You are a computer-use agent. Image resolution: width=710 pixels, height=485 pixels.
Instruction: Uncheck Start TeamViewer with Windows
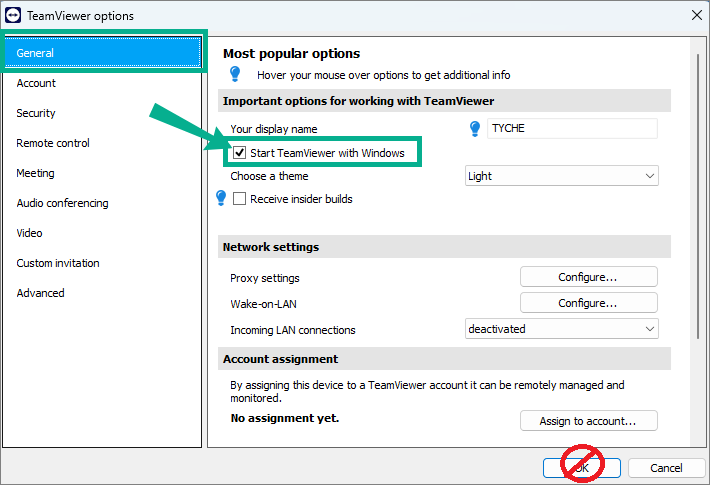[240, 153]
